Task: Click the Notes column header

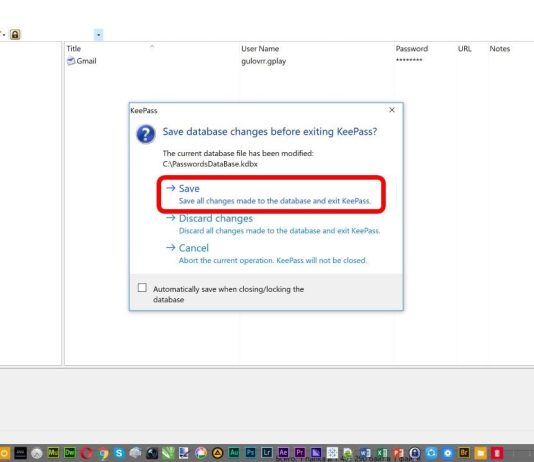Action: 500,49
